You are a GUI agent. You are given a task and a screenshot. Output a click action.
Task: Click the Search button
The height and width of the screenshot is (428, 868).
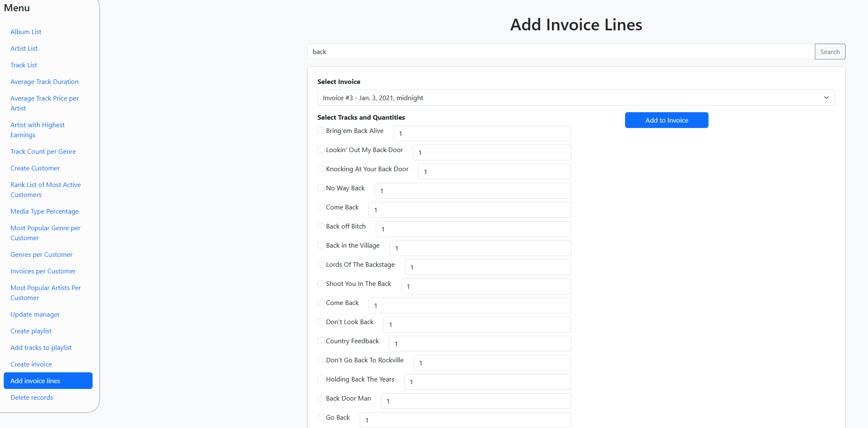click(x=829, y=52)
